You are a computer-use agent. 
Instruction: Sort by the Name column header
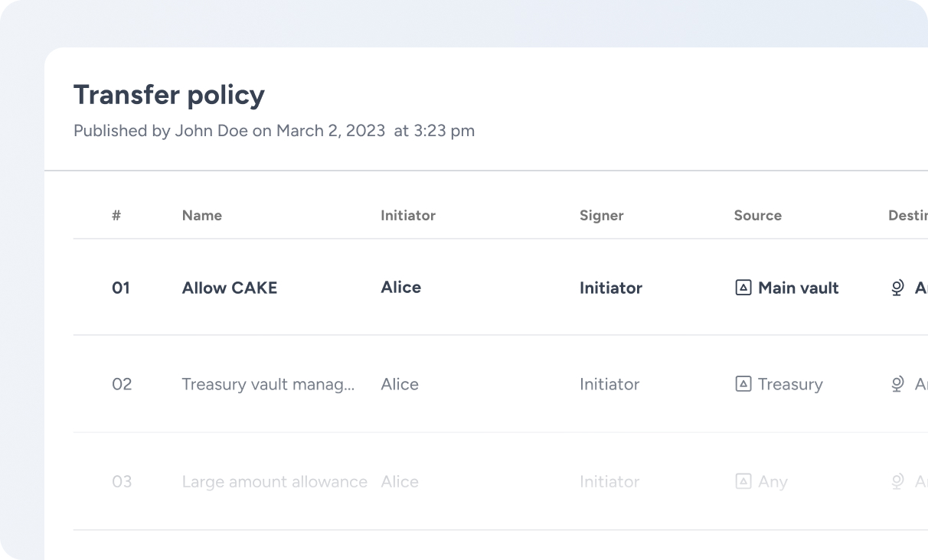202,216
